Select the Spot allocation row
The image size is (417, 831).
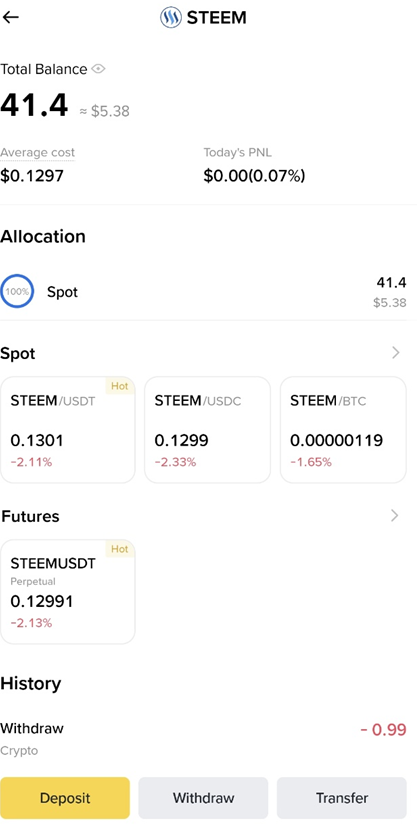pyautogui.click(x=203, y=291)
